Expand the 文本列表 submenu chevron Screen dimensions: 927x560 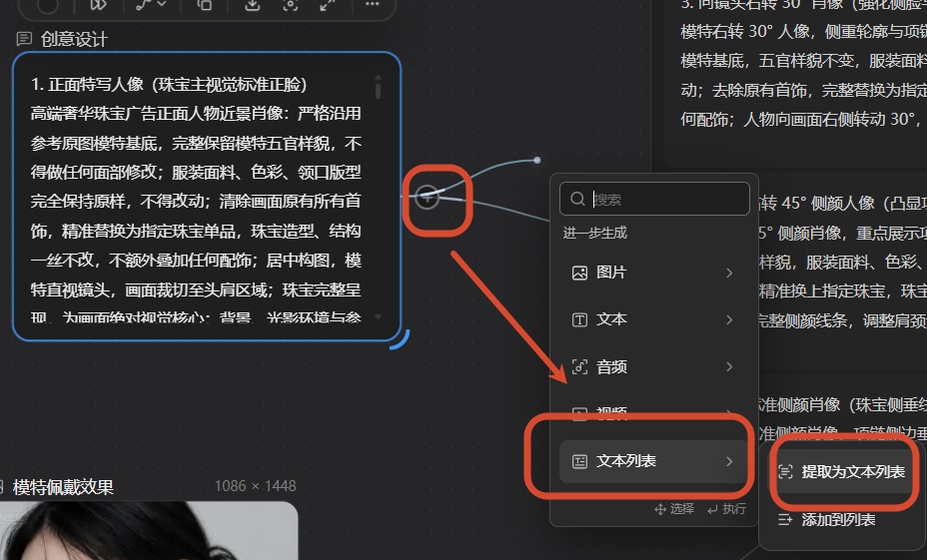click(729, 461)
